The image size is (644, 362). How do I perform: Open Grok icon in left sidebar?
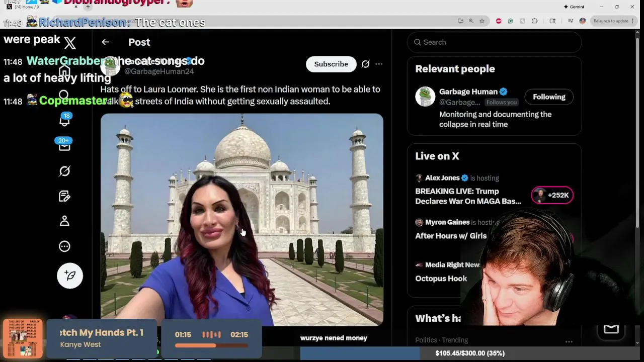coord(64,171)
